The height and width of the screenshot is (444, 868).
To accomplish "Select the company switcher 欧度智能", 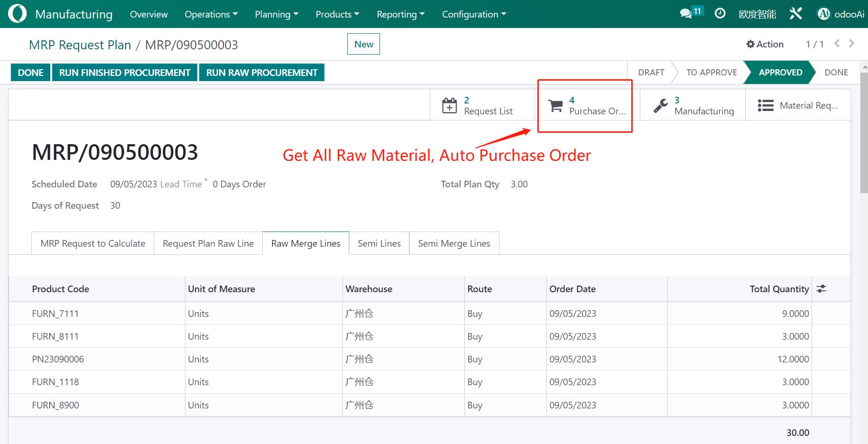I will point(757,14).
